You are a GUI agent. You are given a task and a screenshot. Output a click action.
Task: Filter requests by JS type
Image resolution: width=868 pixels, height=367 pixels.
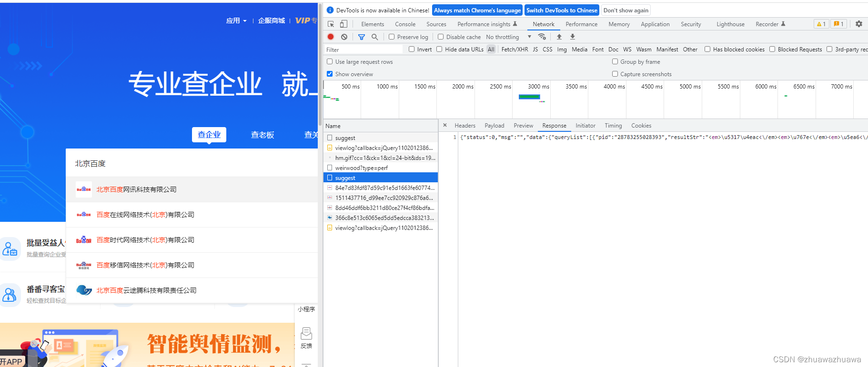click(x=535, y=49)
